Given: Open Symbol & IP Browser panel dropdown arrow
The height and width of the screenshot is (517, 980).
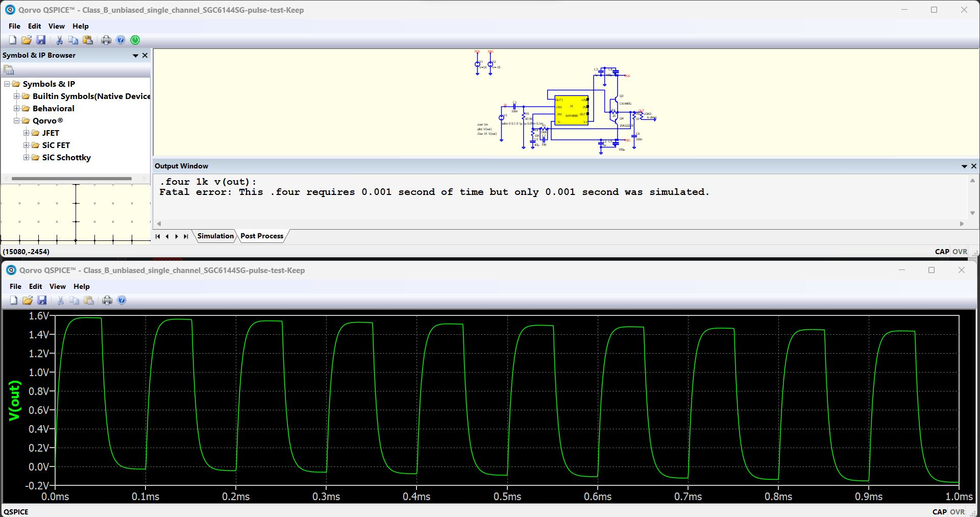Looking at the screenshot, I should click(135, 56).
